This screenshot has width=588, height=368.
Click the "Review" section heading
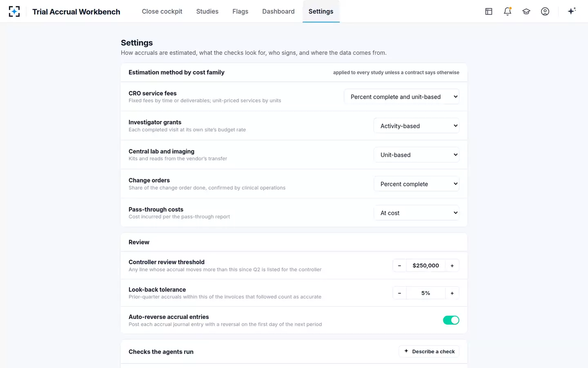pyautogui.click(x=139, y=242)
